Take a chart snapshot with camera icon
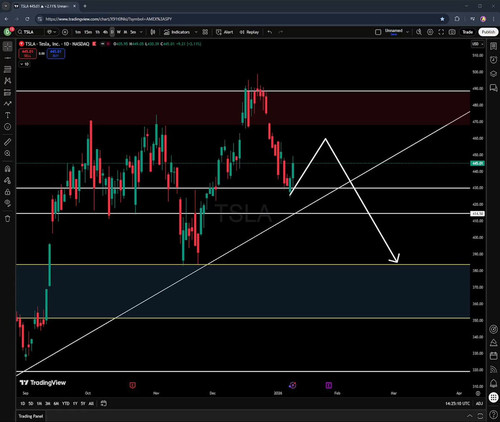 [x=452, y=32]
